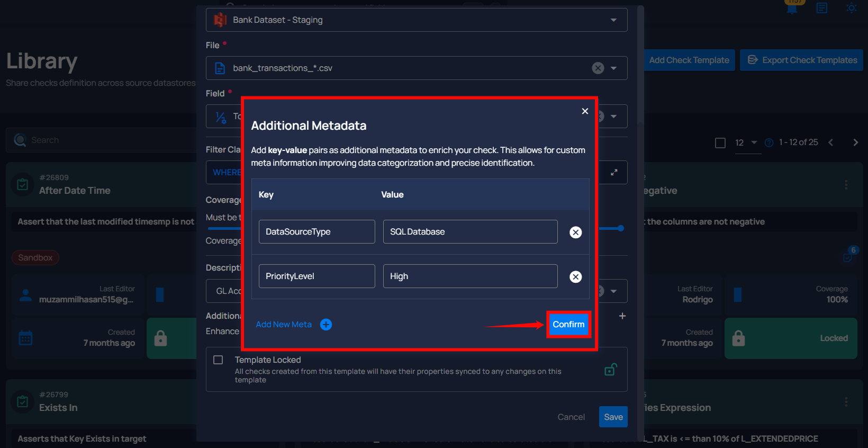Open the page size 12 dropdown
Screen dimensions: 868x448
(747, 143)
